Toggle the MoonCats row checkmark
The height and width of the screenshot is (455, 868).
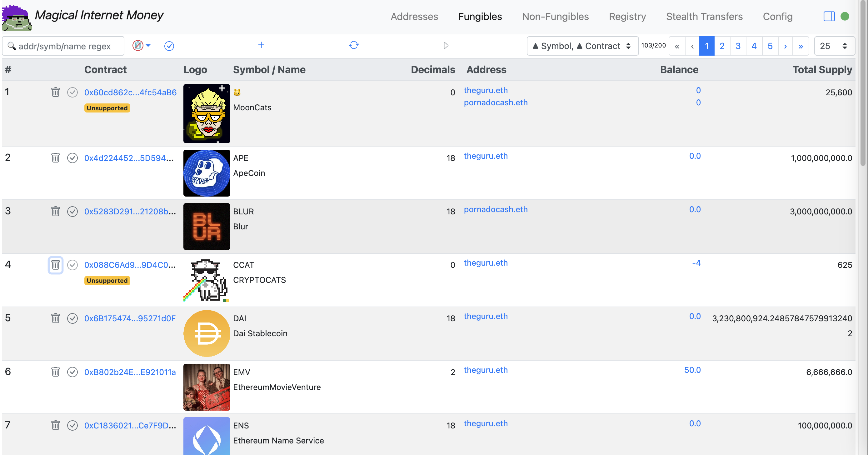point(72,92)
